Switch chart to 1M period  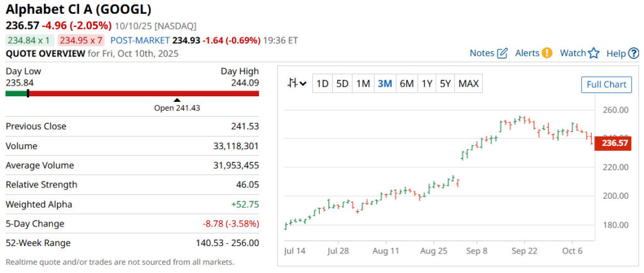point(363,84)
